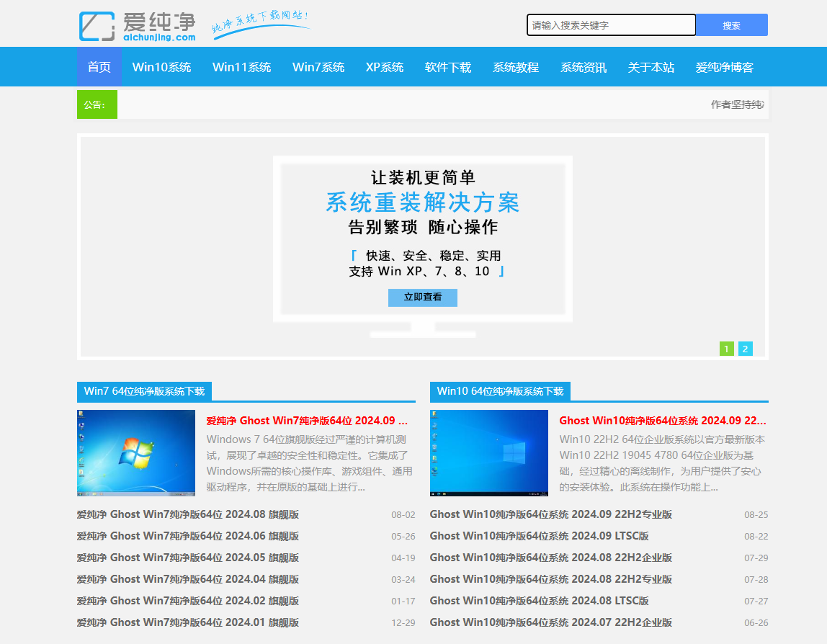Open Ghost Win7纯净版64位 2024.05 旗舰版 link
This screenshot has width=827, height=644.
tap(188, 558)
